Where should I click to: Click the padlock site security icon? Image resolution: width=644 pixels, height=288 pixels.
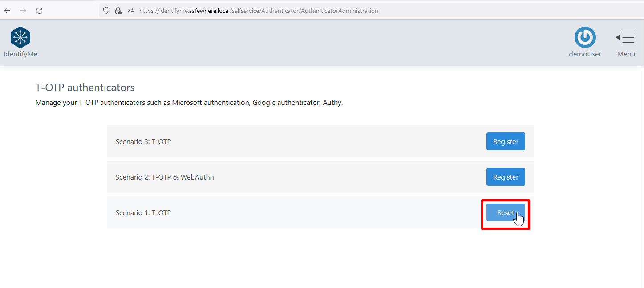118,11
